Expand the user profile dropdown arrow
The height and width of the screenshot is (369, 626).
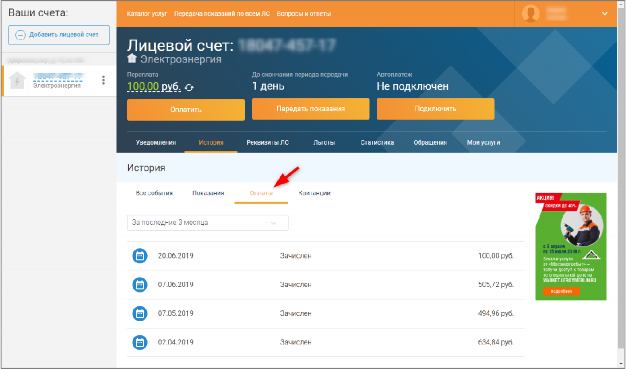pyautogui.click(x=604, y=14)
